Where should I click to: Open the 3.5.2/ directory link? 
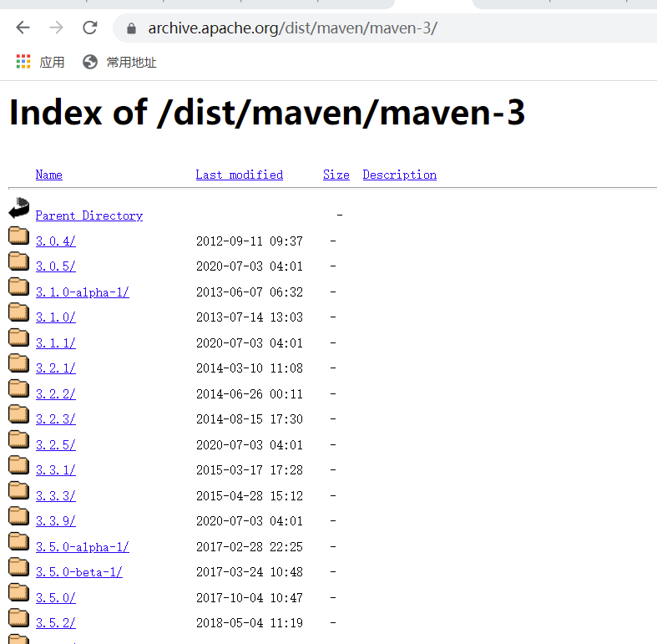point(56,623)
